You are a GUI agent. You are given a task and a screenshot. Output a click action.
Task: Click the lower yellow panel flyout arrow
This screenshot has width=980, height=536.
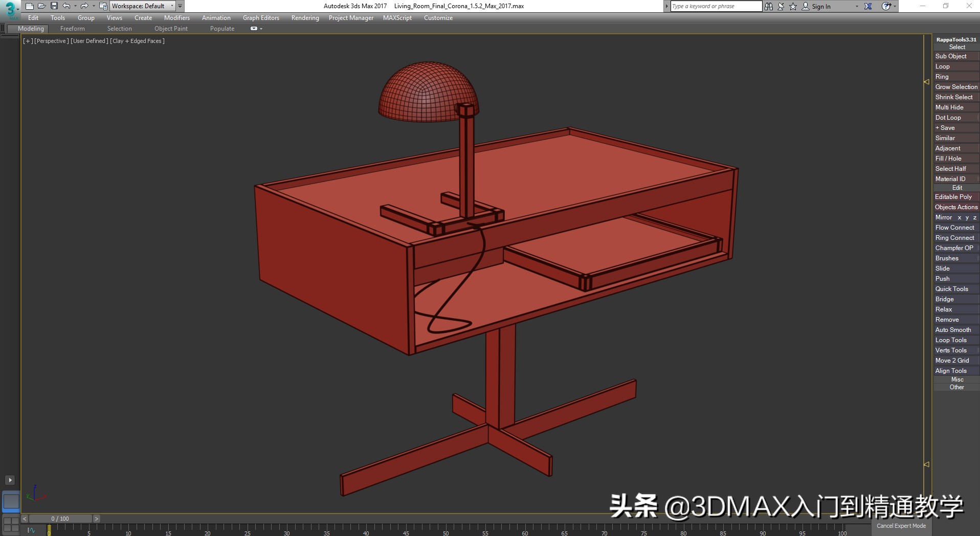[x=926, y=464]
